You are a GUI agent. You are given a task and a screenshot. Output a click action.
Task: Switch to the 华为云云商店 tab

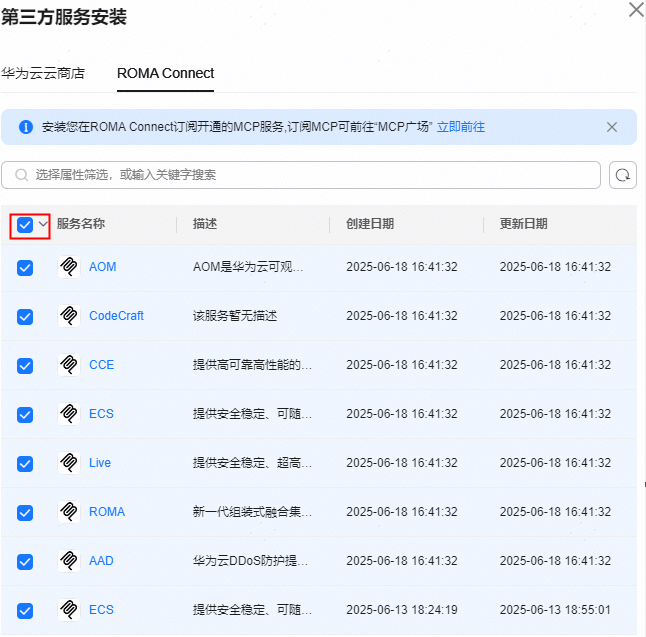coord(43,73)
